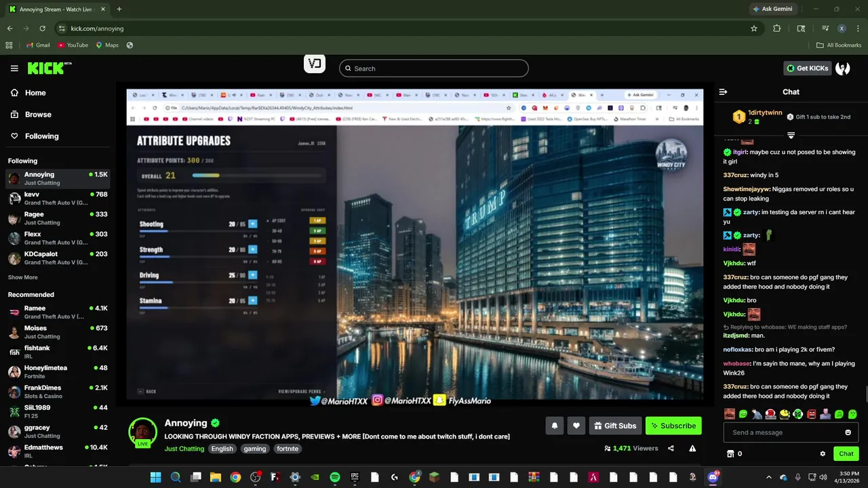
Task: Click the gaming tag
Action: 255,449
